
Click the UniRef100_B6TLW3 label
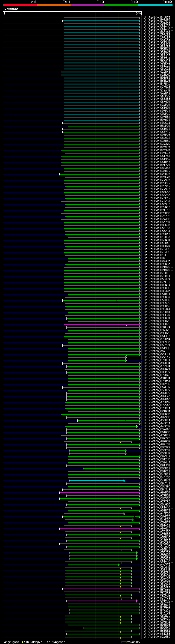[x=157, y=81]
